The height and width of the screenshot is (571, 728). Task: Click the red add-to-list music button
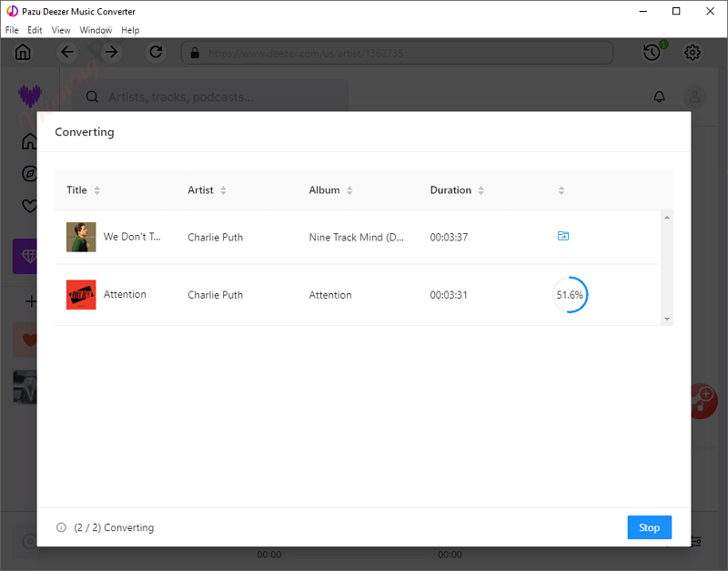coord(704,401)
